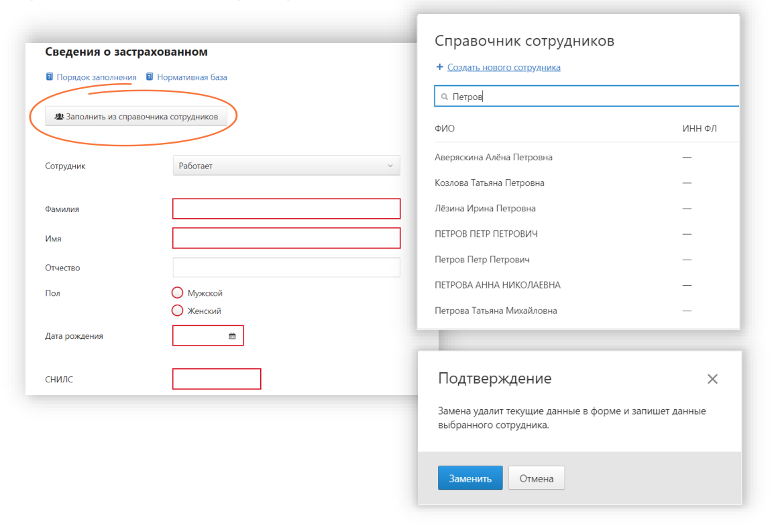770x532 pixels.
Task: Close the Подтверждение dialog with X
Action: 712,379
